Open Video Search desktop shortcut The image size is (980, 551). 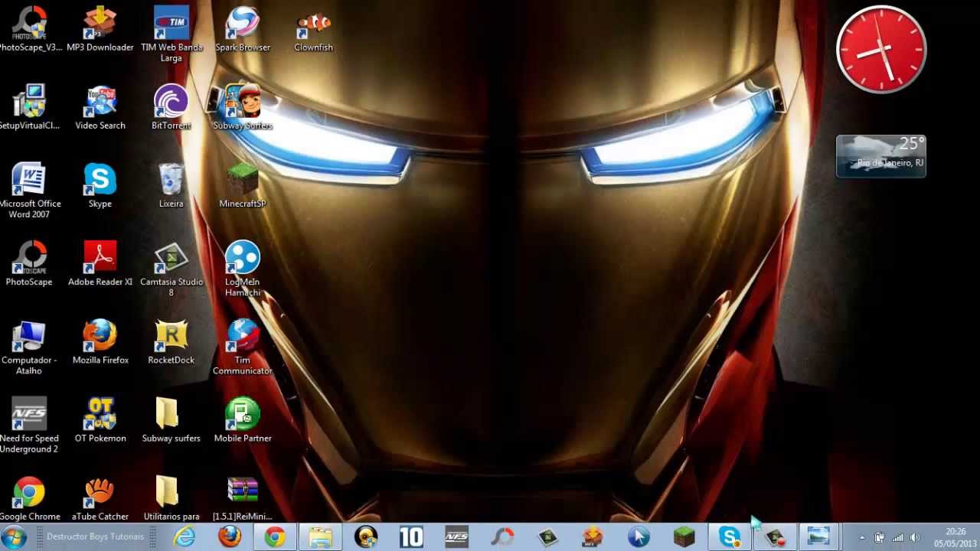(100, 108)
